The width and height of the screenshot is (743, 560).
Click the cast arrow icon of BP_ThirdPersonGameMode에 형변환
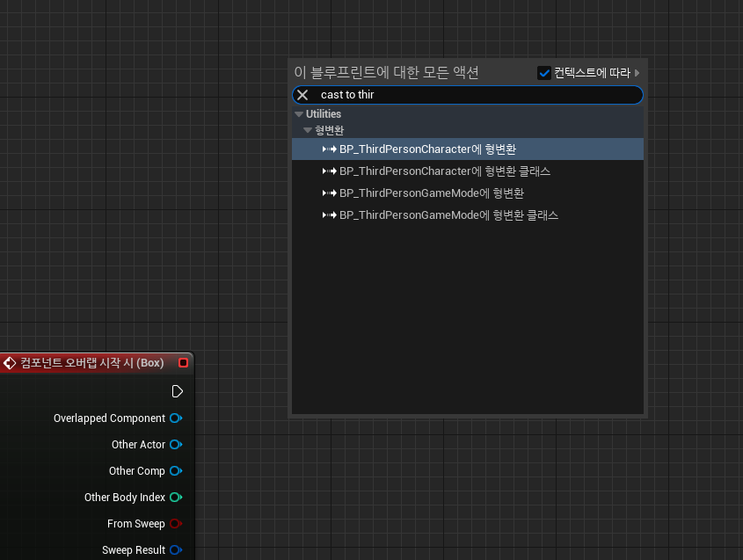point(330,193)
